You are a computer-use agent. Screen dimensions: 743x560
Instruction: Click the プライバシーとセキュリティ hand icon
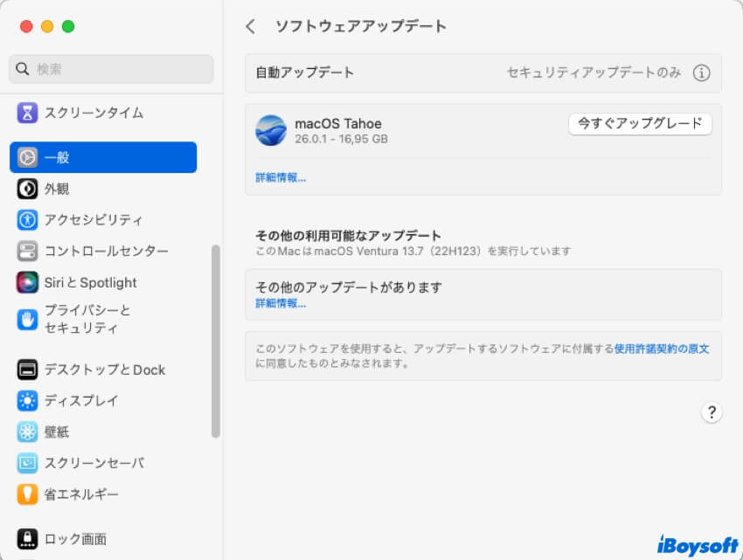(28, 320)
